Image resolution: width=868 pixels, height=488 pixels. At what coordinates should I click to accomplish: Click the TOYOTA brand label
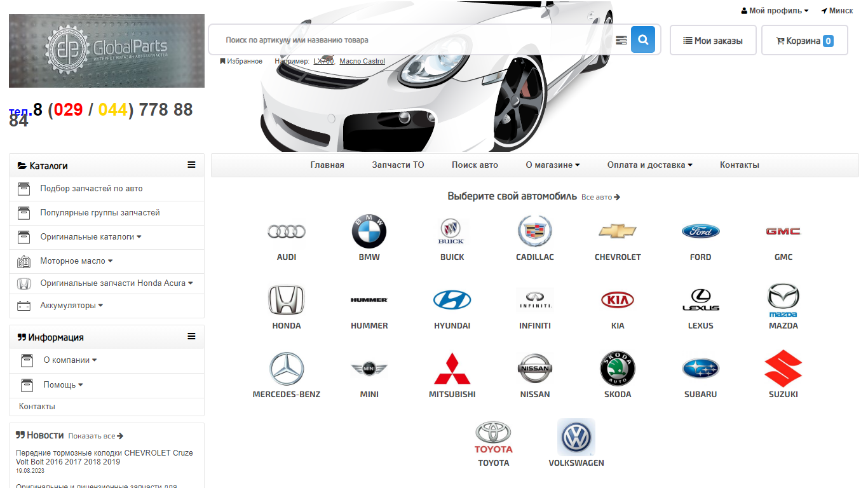(494, 463)
